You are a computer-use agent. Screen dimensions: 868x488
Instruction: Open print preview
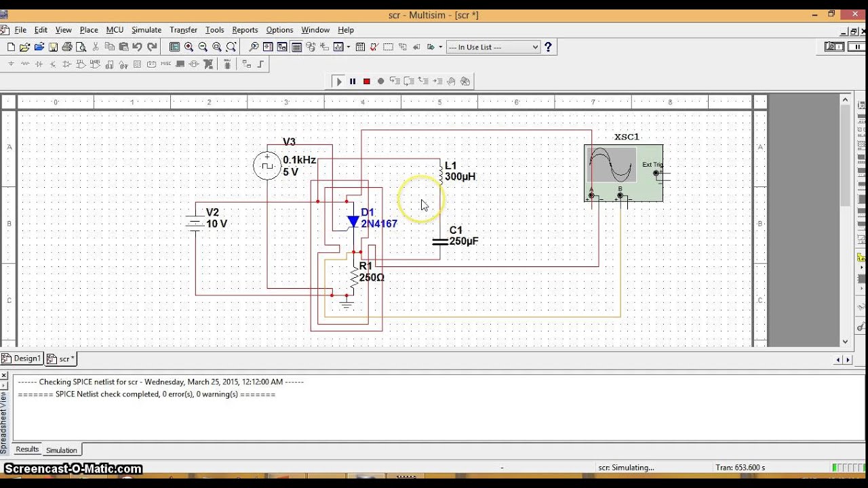(81, 47)
